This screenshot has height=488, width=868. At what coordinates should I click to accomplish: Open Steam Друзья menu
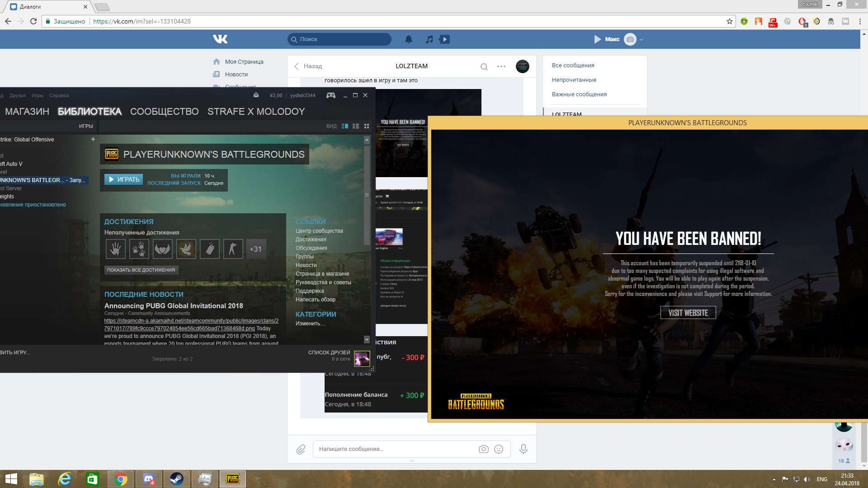pos(17,95)
